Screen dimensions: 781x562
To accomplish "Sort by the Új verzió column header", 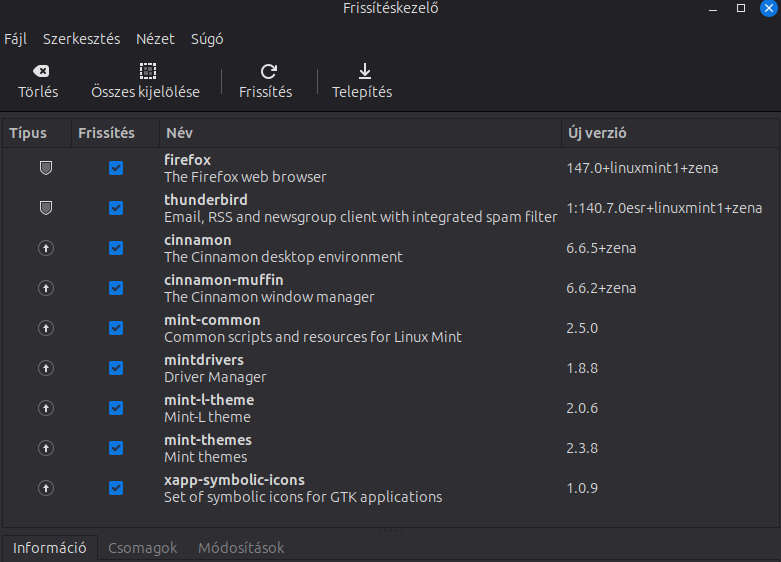I will (597, 133).
